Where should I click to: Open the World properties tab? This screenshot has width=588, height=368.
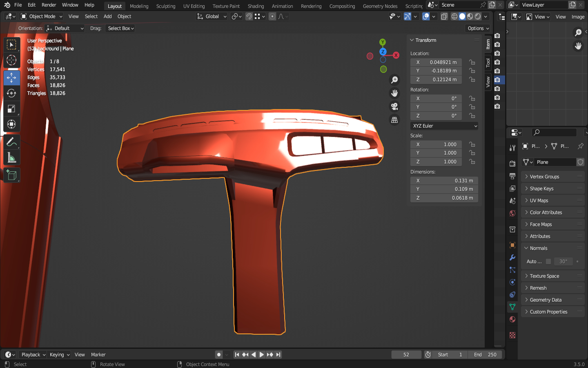tap(512, 213)
